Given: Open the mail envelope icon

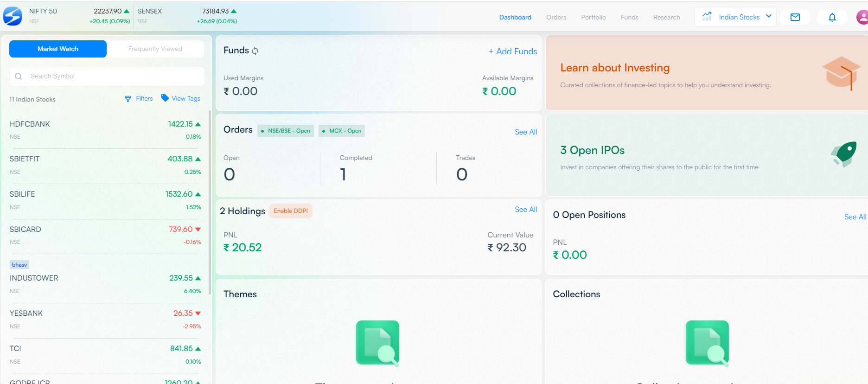Looking at the screenshot, I should [795, 17].
